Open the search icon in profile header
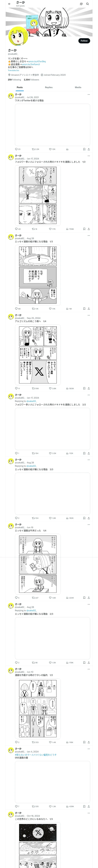Image resolution: width=98 pixels, height=868 pixels. pos(88,4)
